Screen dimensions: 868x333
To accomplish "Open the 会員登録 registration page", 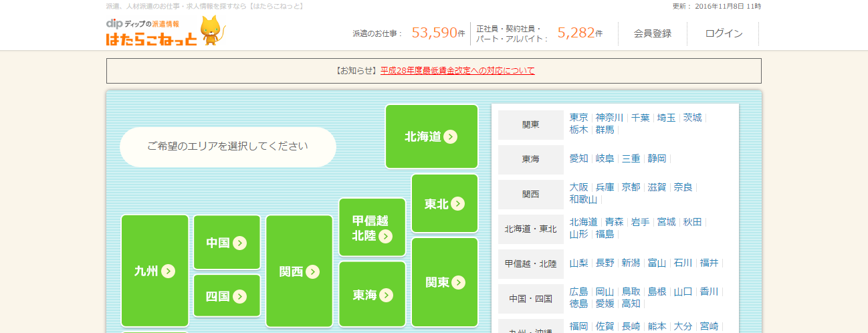I will click(x=652, y=33).
